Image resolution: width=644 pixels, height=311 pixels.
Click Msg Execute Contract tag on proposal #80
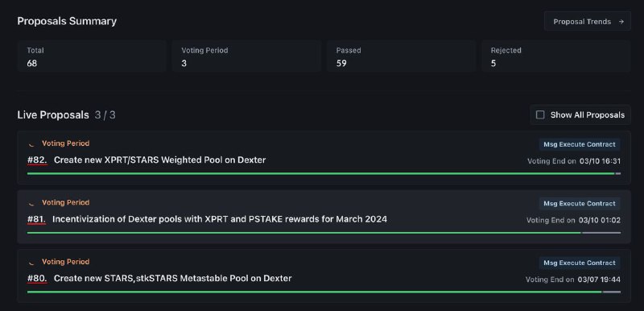click(x=580, y=263)
